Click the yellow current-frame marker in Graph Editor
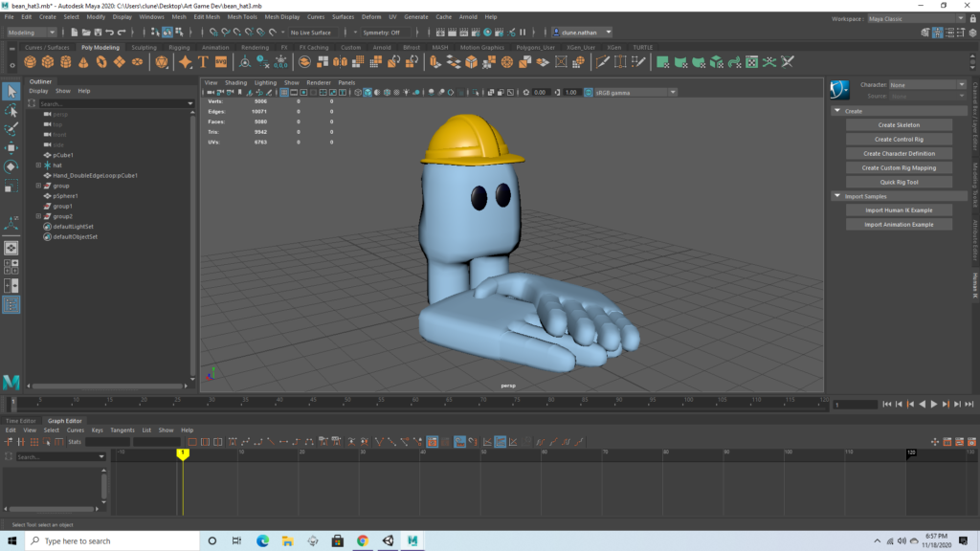980x551 pixels. (x=183, y=453)
